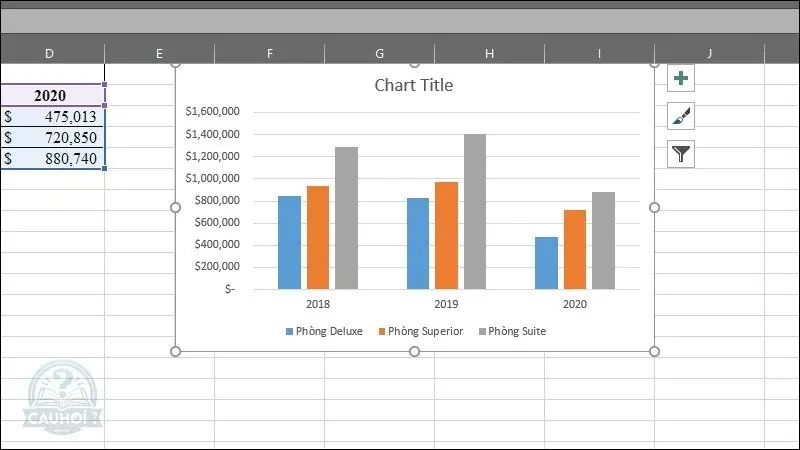Image resolution: width=800 pixels, height=450 pixels.
Task: Select the gray 2019 Suite bar
Action: [475, 212]
